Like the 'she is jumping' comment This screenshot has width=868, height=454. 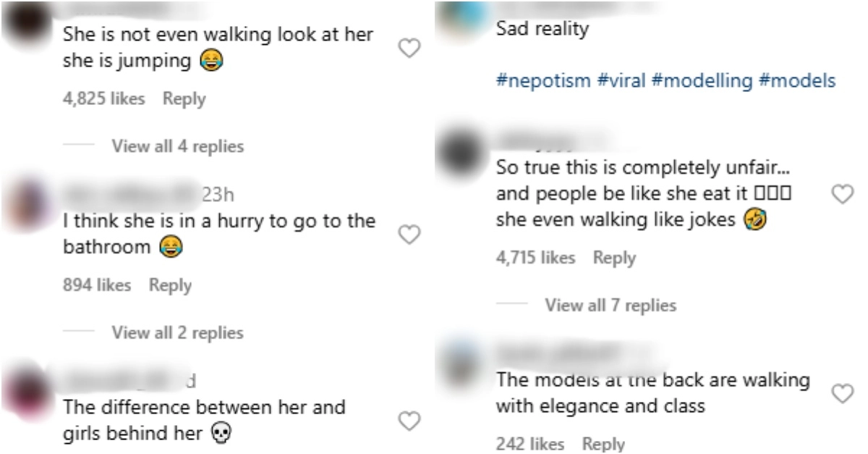410,49
